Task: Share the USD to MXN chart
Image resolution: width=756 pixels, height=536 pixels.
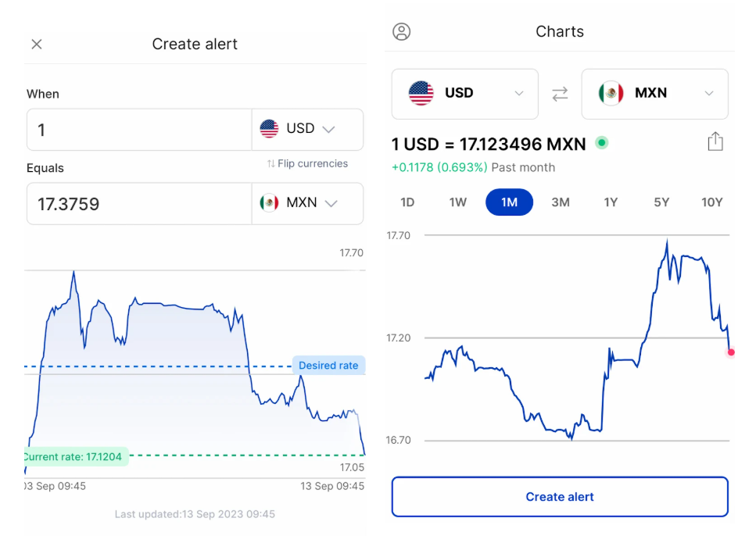Action: [715, 142]
